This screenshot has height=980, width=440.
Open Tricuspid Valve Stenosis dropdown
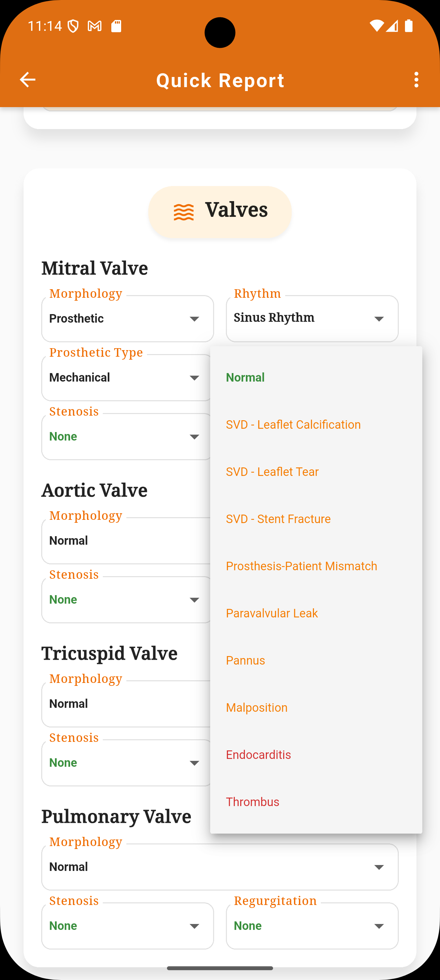point(127,763)
